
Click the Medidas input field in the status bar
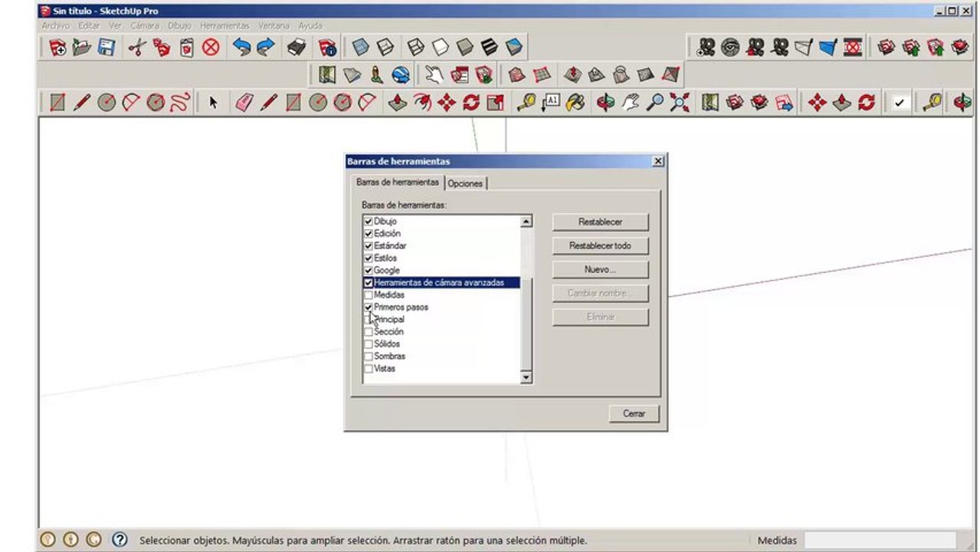[x=880, y=540]
